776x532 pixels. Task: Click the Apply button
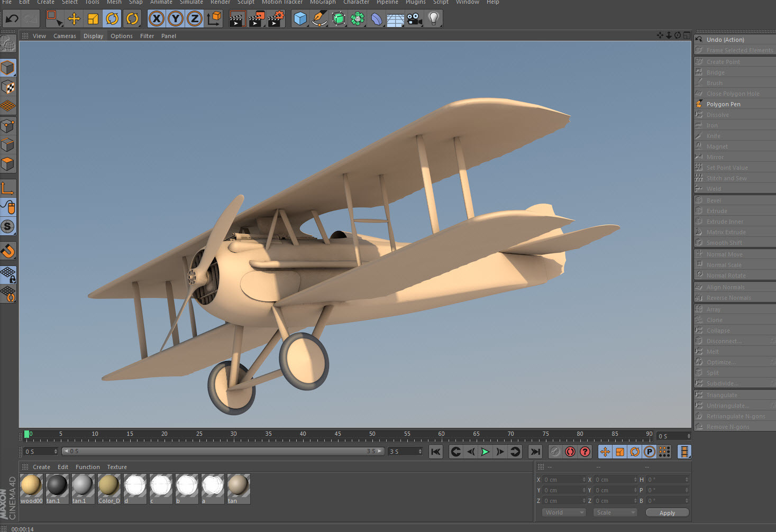click(x=667, y=513)
